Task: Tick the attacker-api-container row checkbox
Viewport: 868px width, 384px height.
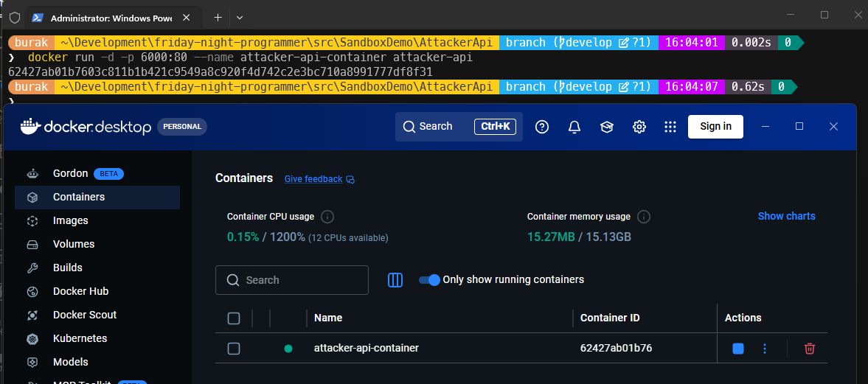Action: click(x=234, y=349)
